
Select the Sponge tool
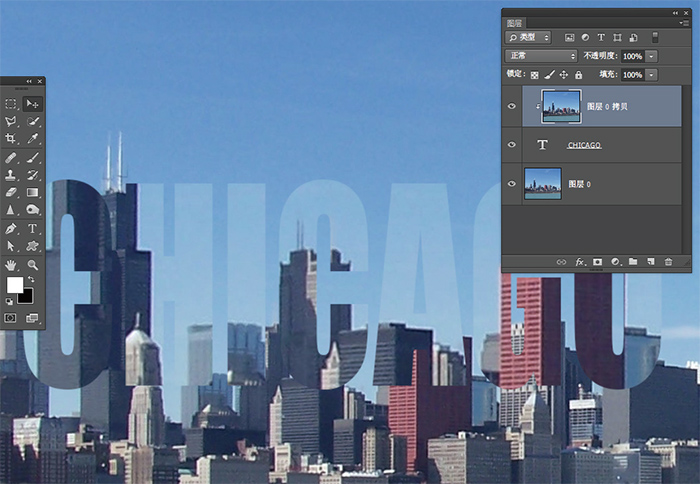(x=33, y=209)
